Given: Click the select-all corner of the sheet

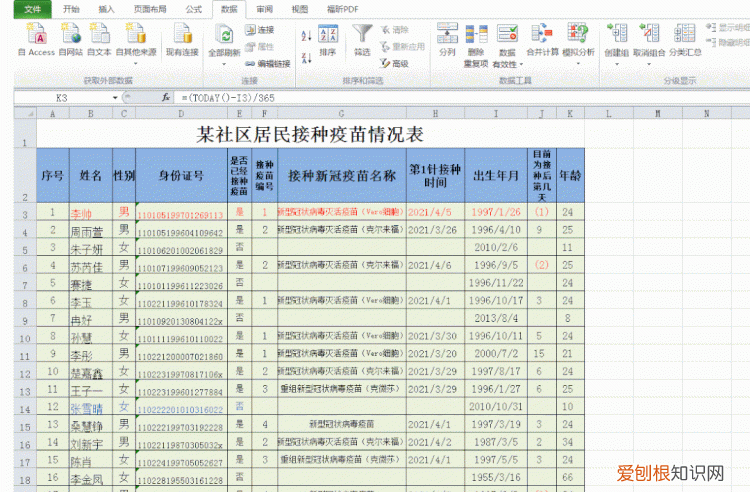Looking at the screenshot, I should [x=25, y=113].
